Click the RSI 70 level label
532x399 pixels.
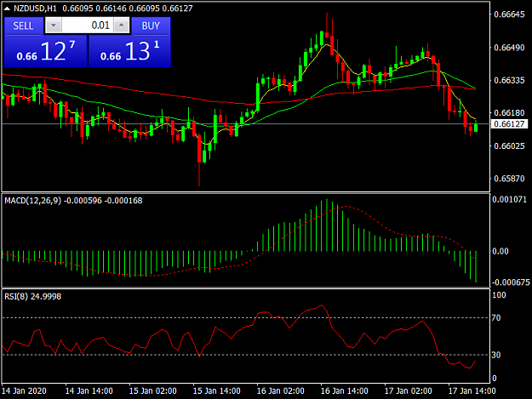[x=496, y=317]
